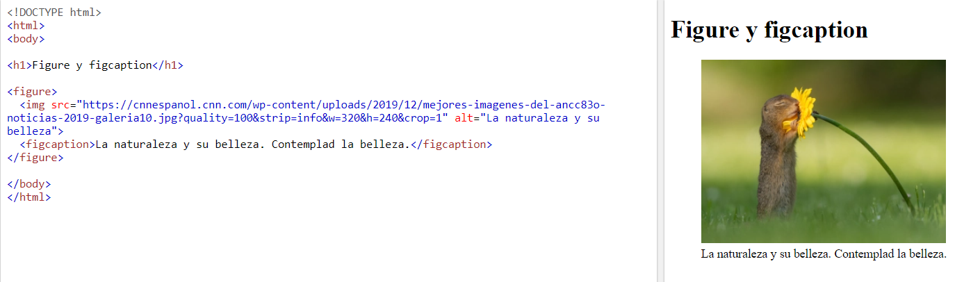Select the vertical divider between code and preview
980x282 pixels.
pyautogui.click(x=660, y=141)
